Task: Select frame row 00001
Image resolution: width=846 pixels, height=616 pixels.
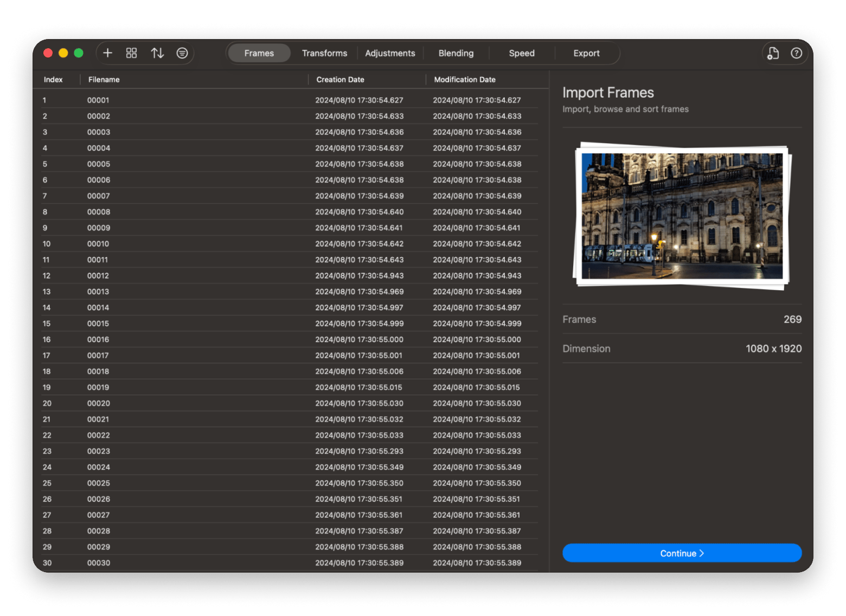Action: point(290,100)
